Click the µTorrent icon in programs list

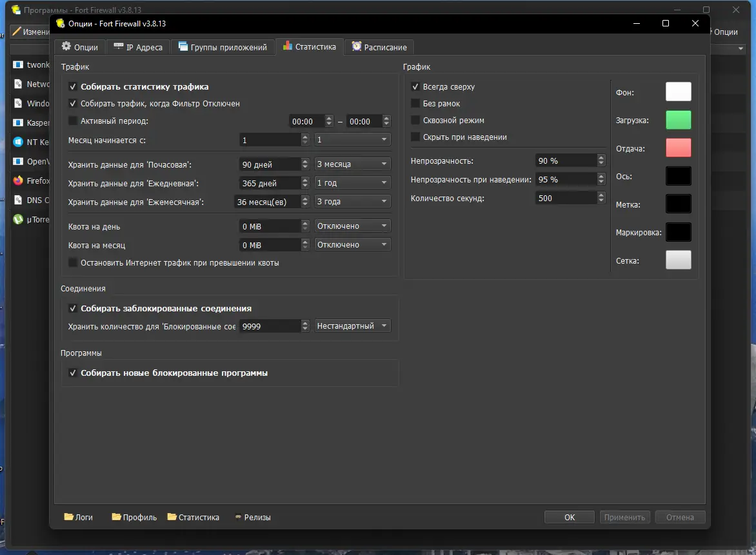(18, 219)
